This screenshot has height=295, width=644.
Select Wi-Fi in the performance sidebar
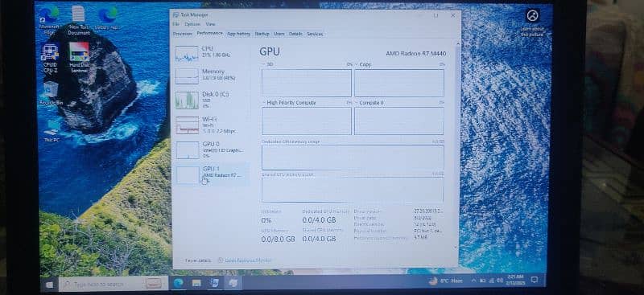212,125
